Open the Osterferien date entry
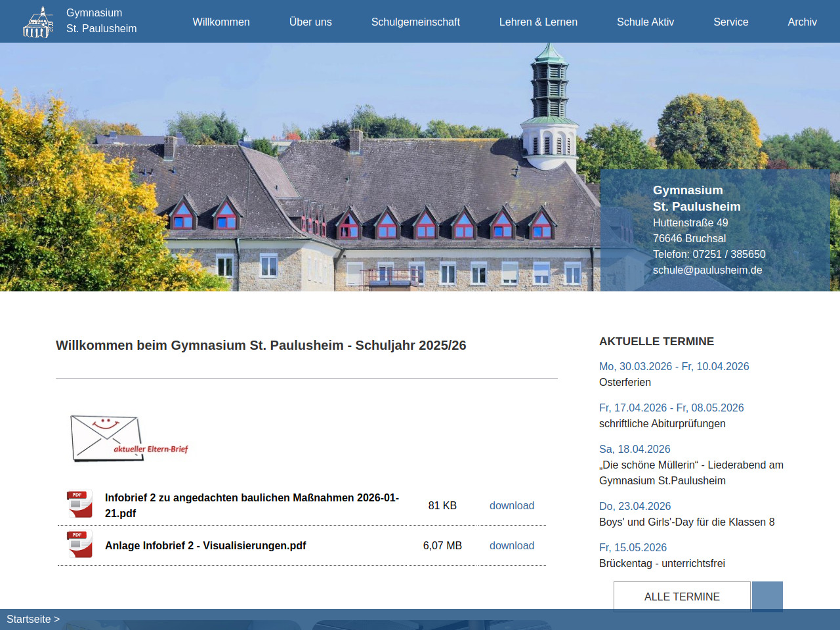The height and width of the screenshot is (630, 840). pos(673,366)
